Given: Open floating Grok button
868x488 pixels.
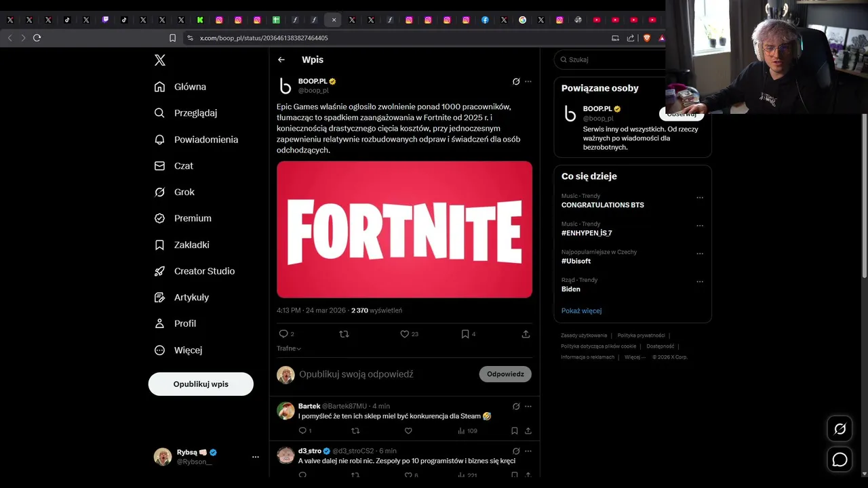Looking at the screenshot, I should pyautogui.click(x=840, y=429).
